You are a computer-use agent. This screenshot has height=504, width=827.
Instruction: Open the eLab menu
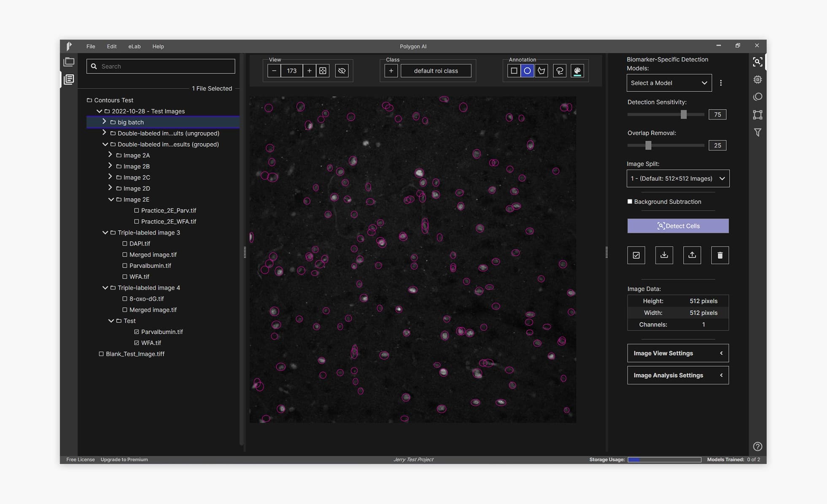pyautogui.click(x=135, y=46)
